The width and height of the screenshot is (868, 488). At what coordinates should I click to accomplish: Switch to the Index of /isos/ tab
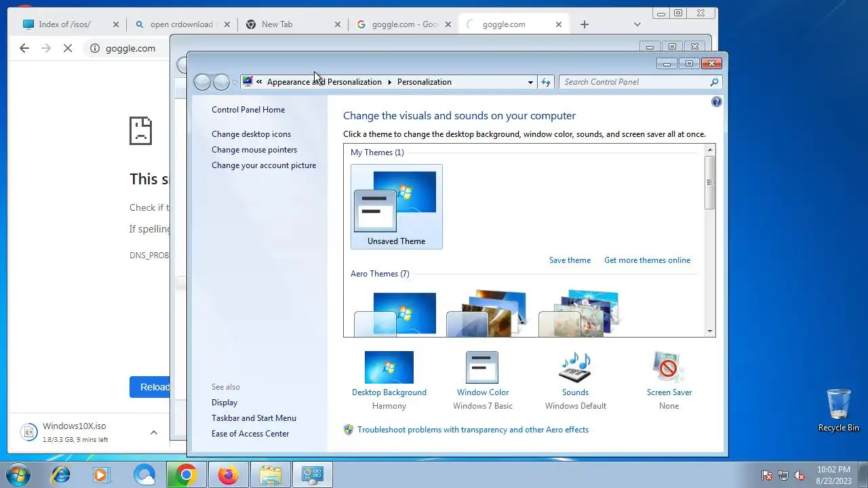[64, 24]
